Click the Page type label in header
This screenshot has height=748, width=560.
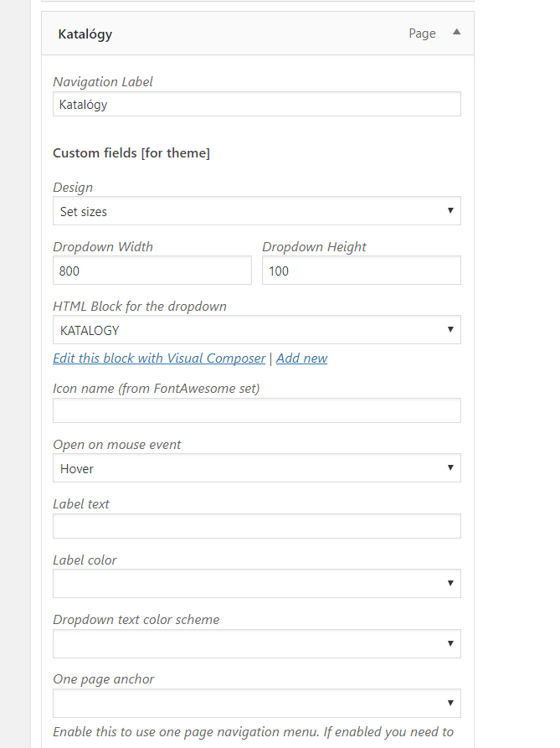[x=422, y=34]
